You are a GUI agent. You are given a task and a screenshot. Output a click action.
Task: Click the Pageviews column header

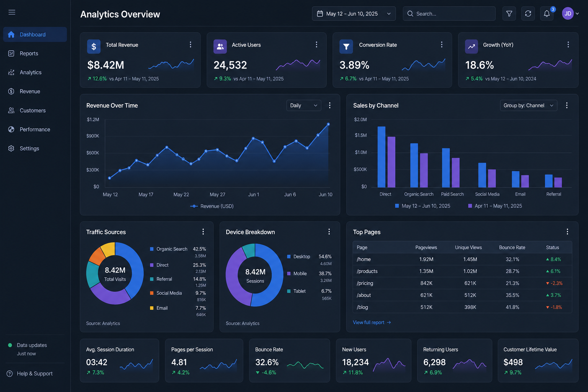coord(426,248)
